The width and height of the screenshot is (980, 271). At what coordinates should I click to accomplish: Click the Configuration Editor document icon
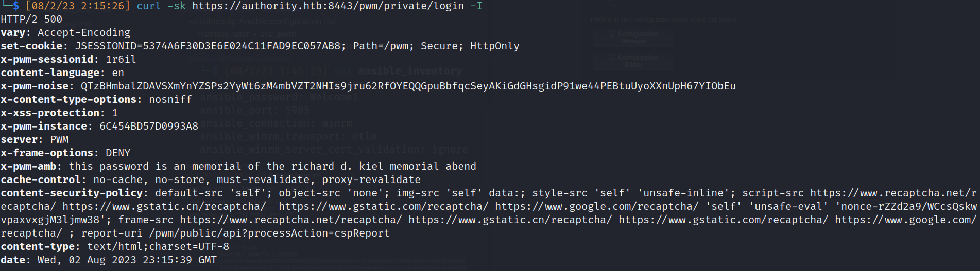611,58
